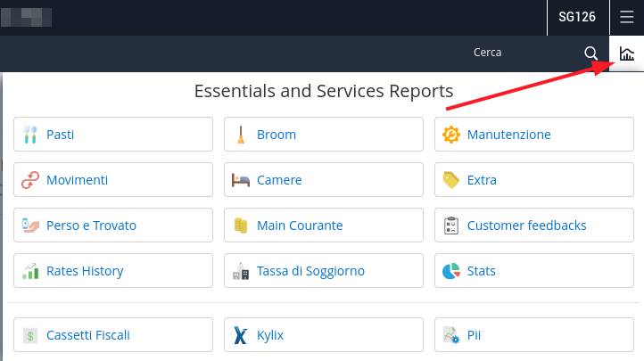Open the Cassetti Fiscali report
This screenshot has width=644, height=361.
coord(113,335)
